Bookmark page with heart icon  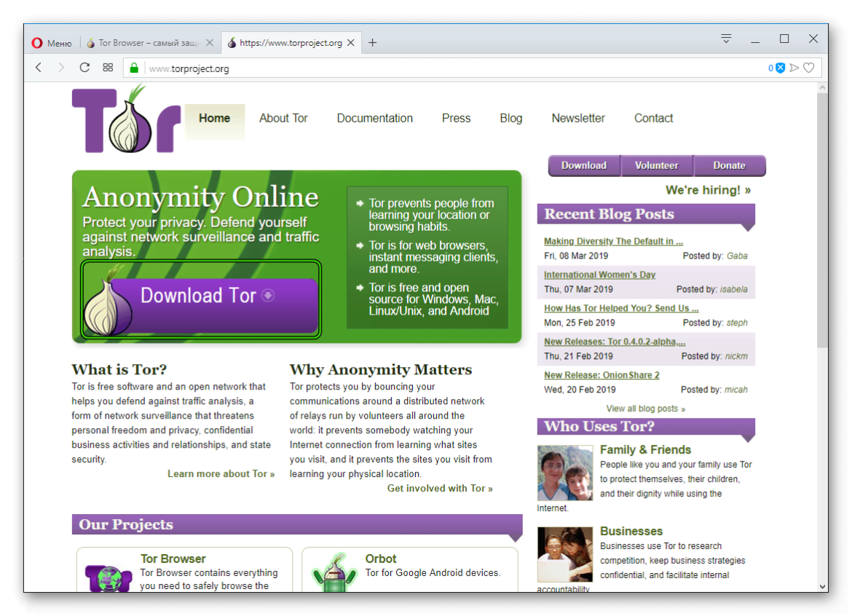[809, 68]
